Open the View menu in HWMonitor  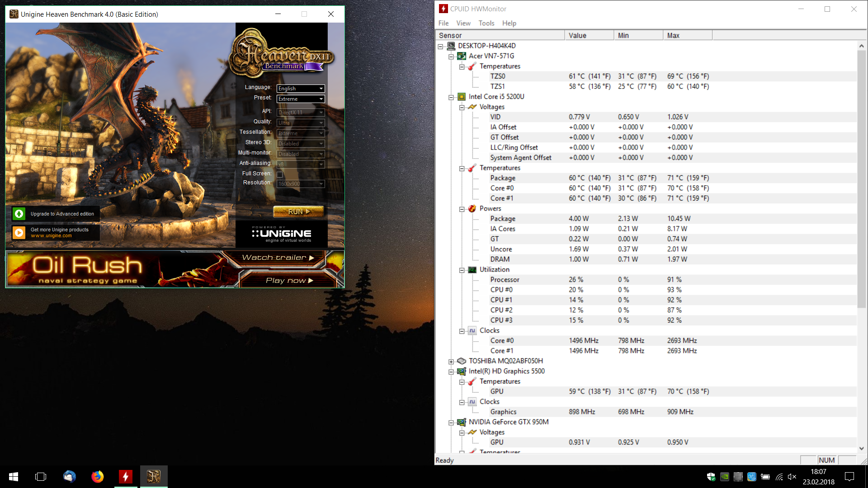(463, 23)
